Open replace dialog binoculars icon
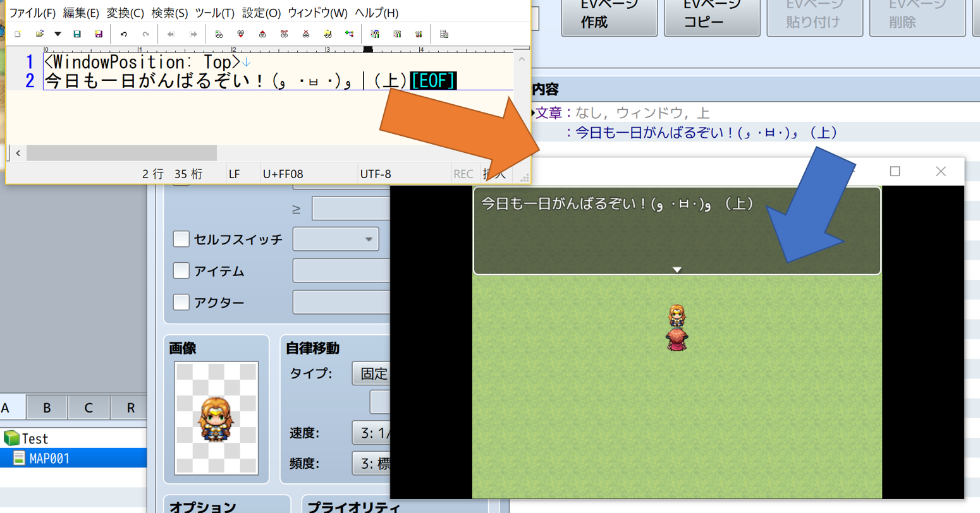980x513 pixels. (x=285, y=34)
